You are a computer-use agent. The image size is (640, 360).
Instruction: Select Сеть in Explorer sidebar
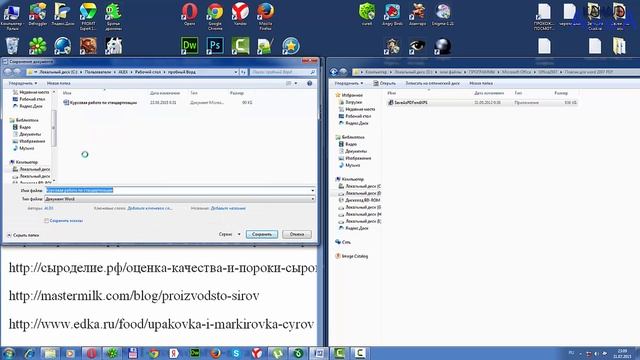click(343, 242)
